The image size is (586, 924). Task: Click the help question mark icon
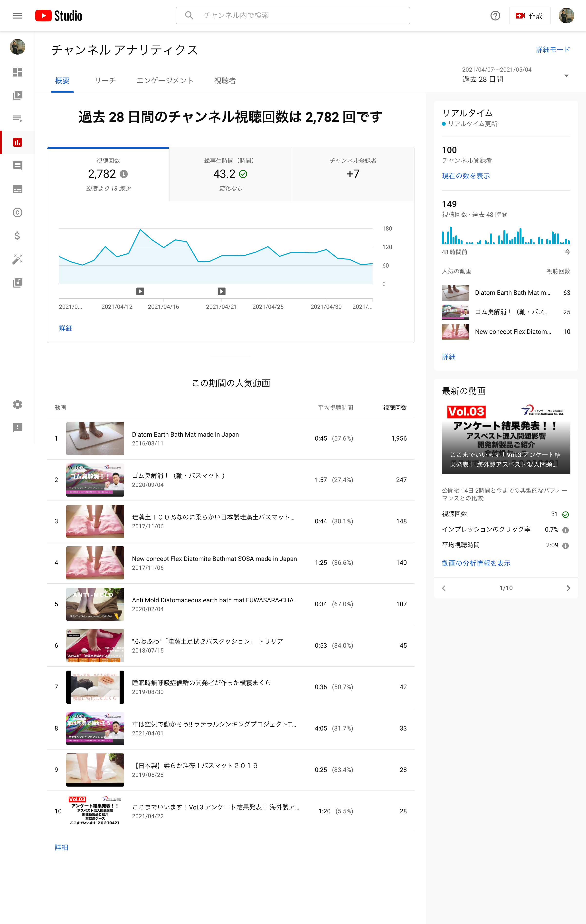pos(495,16)
